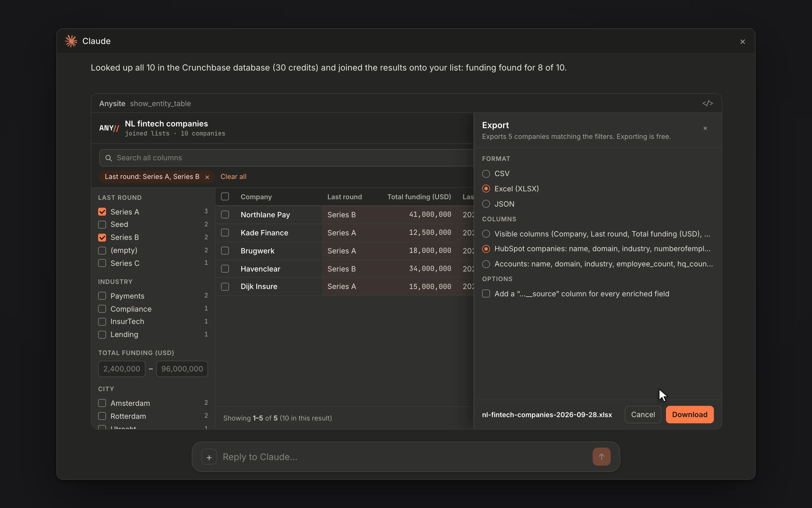The width and height of the screenshot is (812, 508).
Task: Select the Brugwerk row checkbox
Action: tap(225, 251)
